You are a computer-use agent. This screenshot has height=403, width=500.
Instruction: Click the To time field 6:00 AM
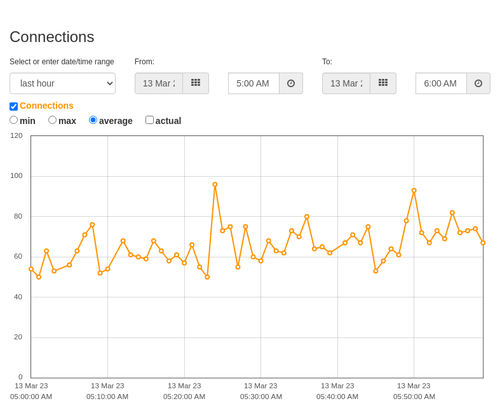point(441,83)
